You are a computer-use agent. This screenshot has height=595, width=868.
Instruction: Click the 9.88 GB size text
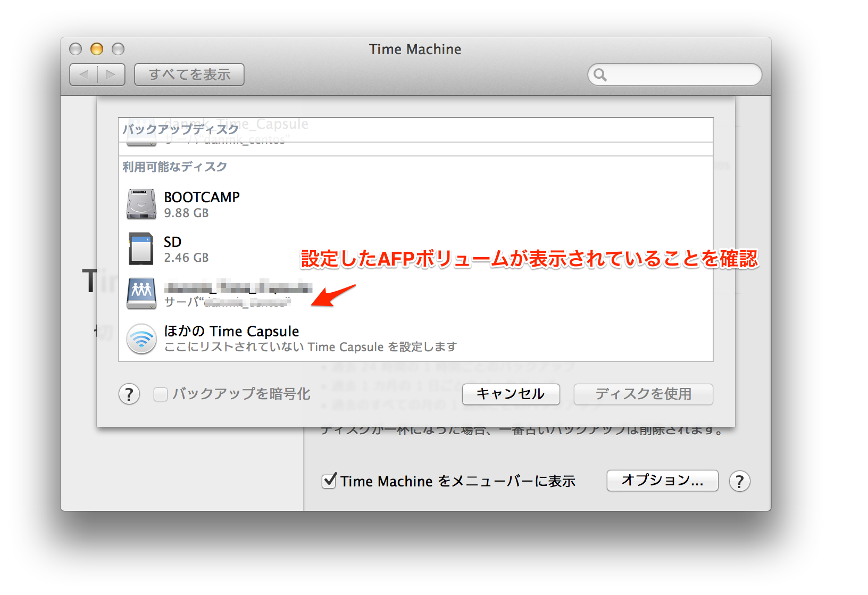(186, 213)
